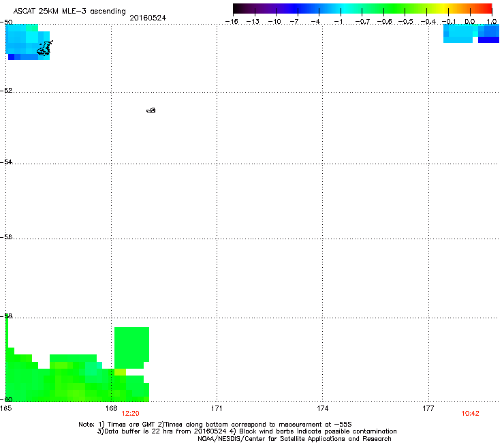This screenshot has width=504, height=443.
Task: Click the 177 longitude axis label
Action: coord(428,408)
